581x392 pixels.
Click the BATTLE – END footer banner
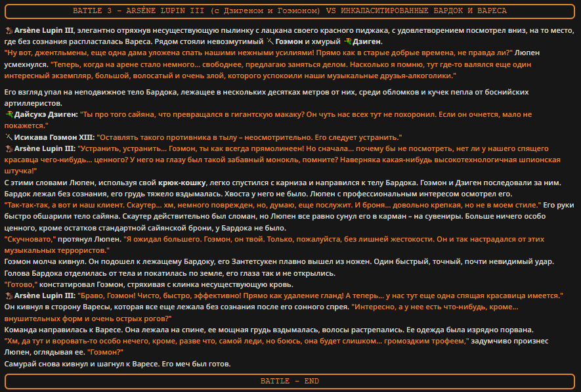[x=290, y=381]
